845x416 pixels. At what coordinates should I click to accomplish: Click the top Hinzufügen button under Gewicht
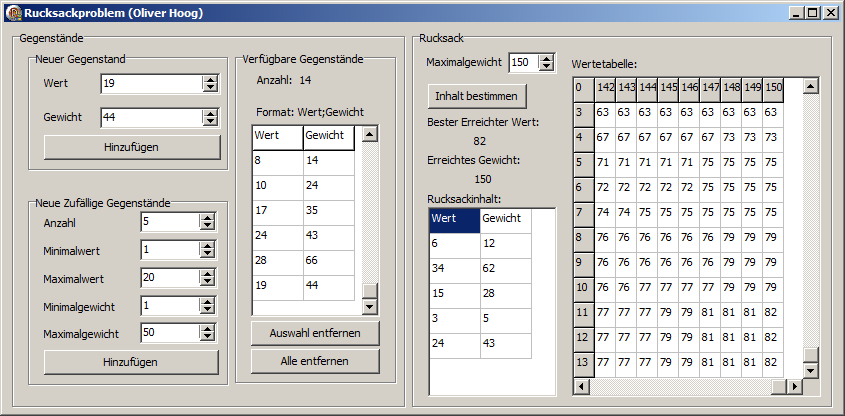[131, 147]
